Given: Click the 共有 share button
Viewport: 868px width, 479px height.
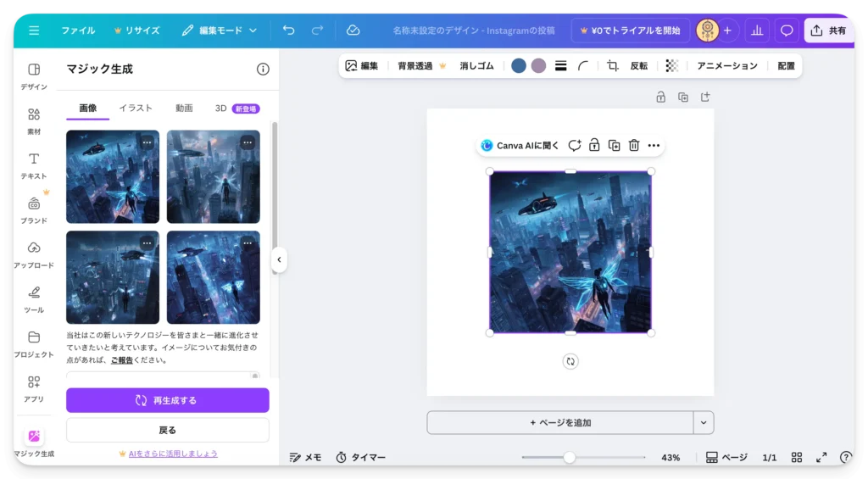Looking at the screenshot, I should tap(829, 31).
